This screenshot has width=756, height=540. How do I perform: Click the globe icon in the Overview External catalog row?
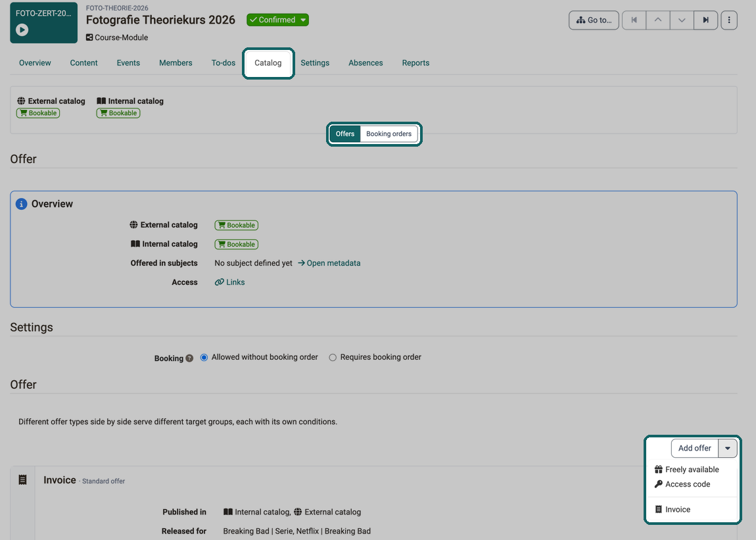133,225
